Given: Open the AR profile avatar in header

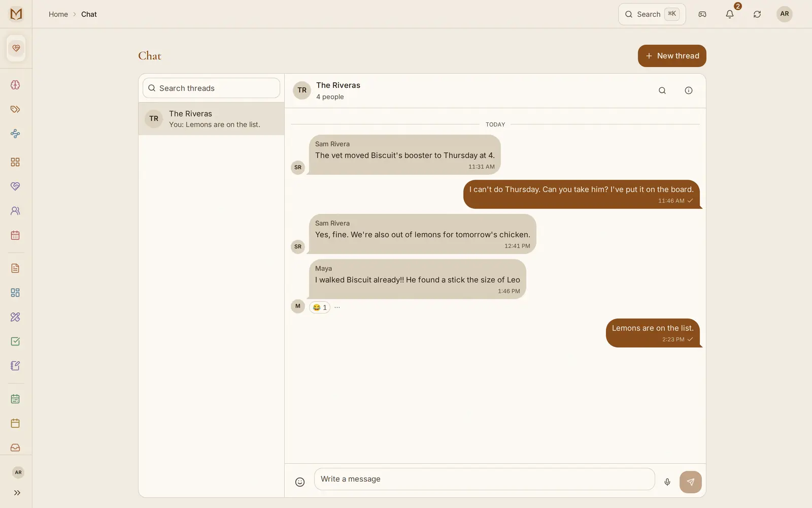Looking at the screenshot, I should point(785,14).
